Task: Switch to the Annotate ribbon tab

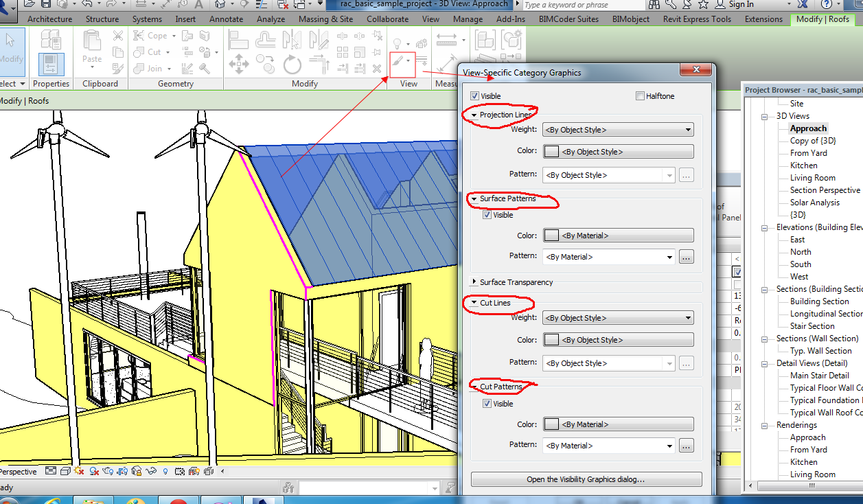Action: click(226, 19)
